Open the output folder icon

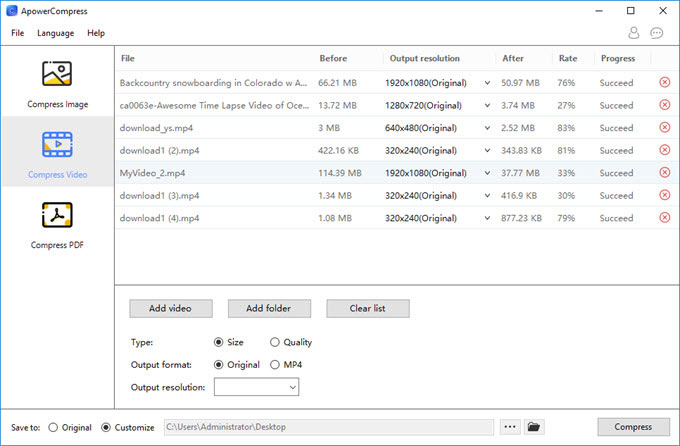point(534,427)
